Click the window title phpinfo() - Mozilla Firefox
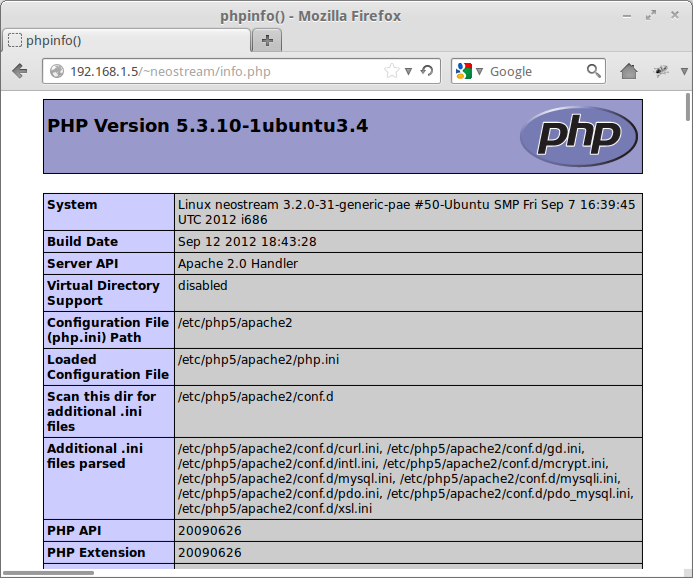The image size is (693, 578). click(310, 16)
